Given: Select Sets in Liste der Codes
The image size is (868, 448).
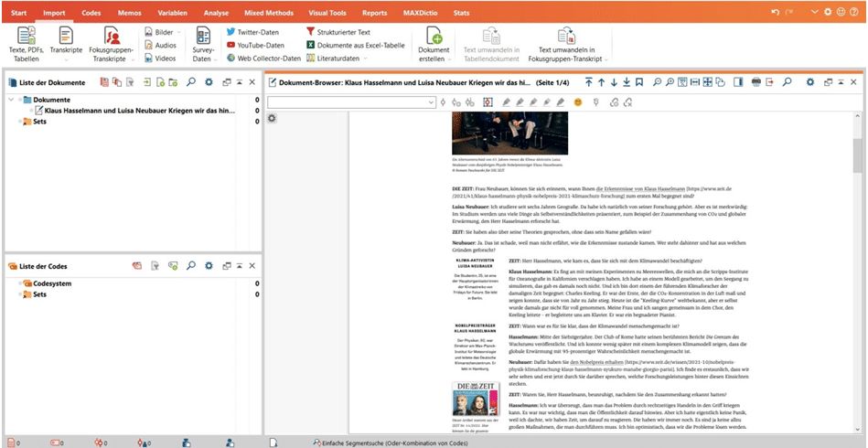Looking at the screenshot, I should tap(40, 294).
